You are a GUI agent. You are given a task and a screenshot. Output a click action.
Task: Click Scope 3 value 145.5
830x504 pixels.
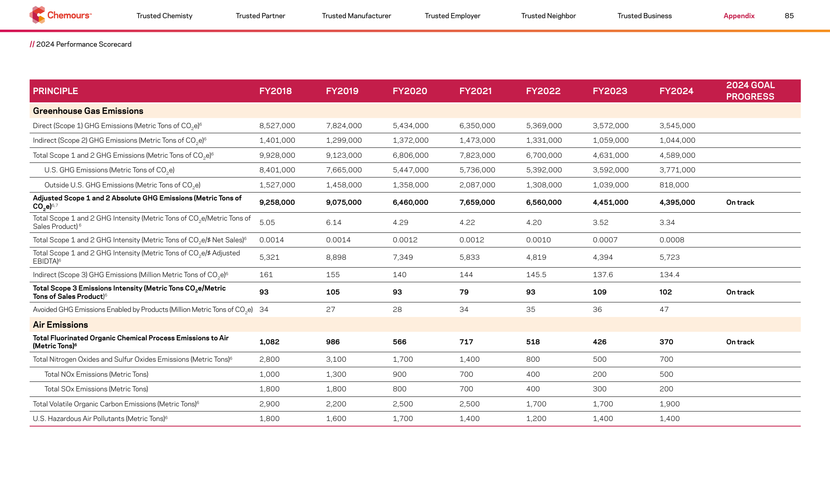536,275
